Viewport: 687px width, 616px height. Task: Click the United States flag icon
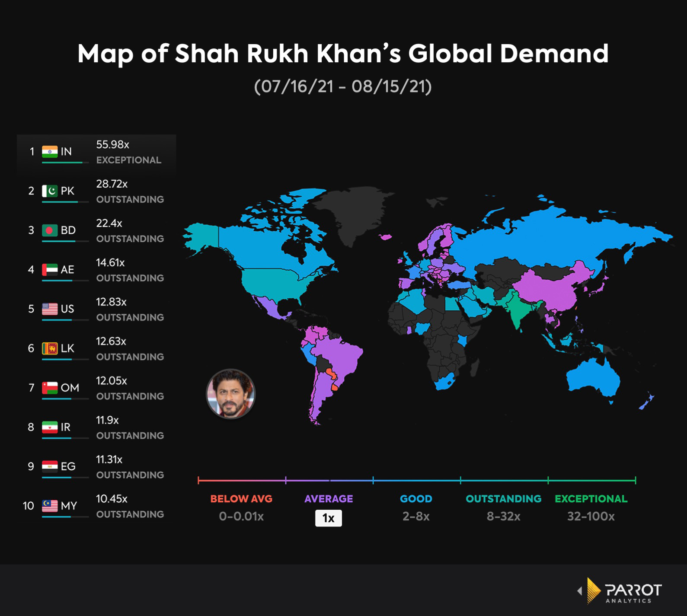click(x=50, y=309)
